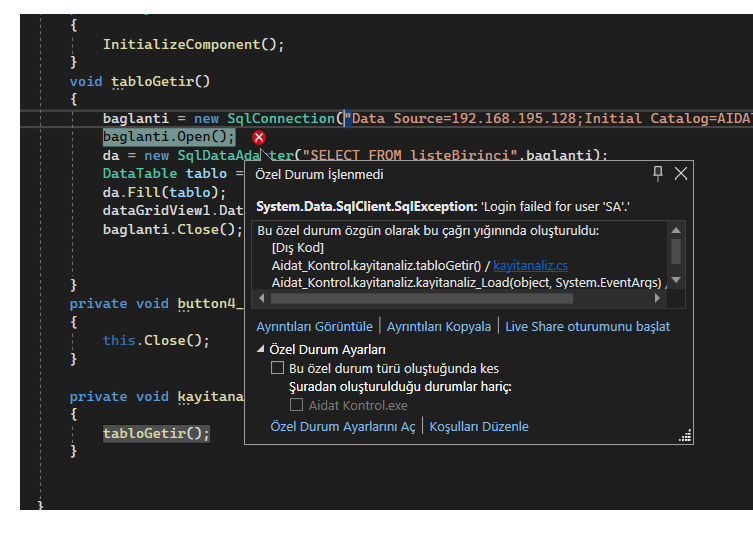Image resolution: width=753 pixels, height=535 pixels.
Task: Click the horizontal scrollbar thumb
Action: click(x=422, y=298)
